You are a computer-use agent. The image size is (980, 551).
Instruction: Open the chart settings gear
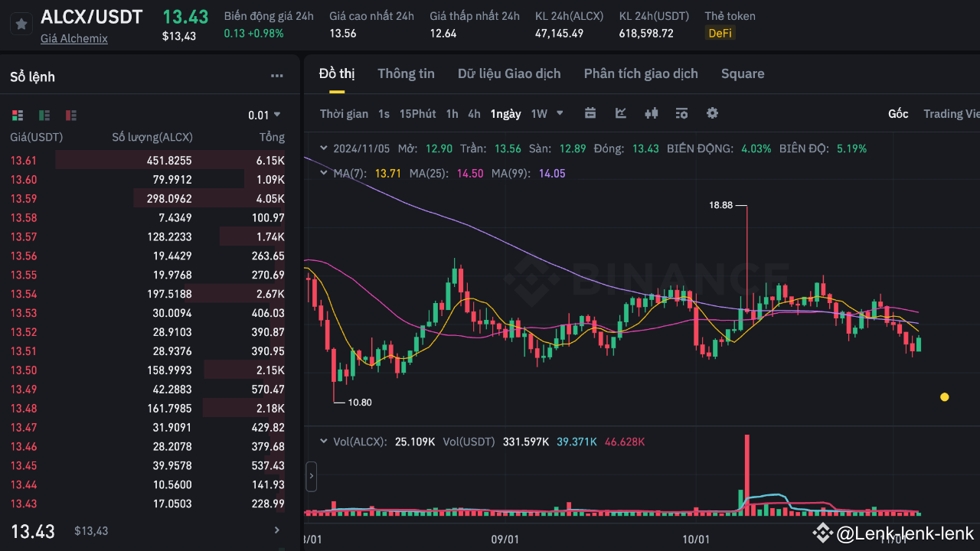(712, 112)
